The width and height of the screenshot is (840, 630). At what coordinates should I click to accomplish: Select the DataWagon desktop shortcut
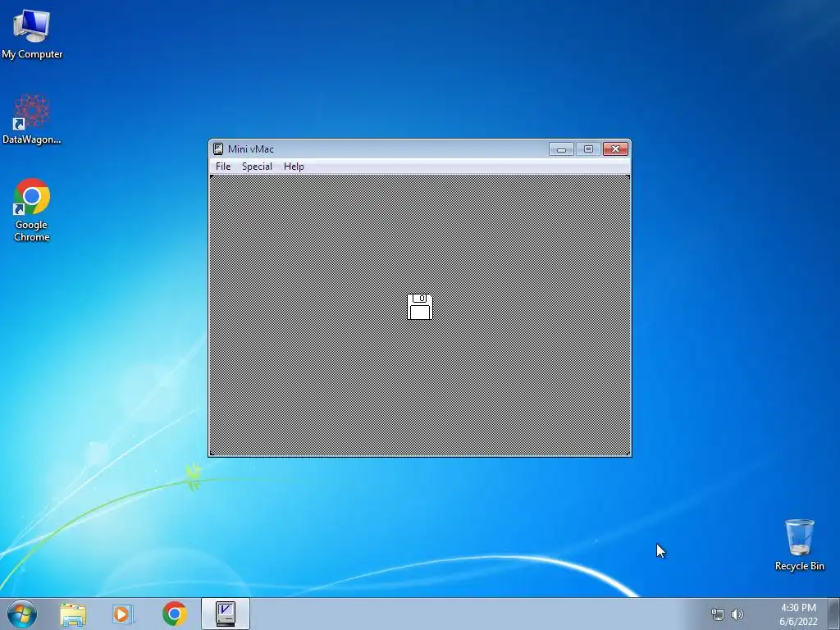coord(32,120)
